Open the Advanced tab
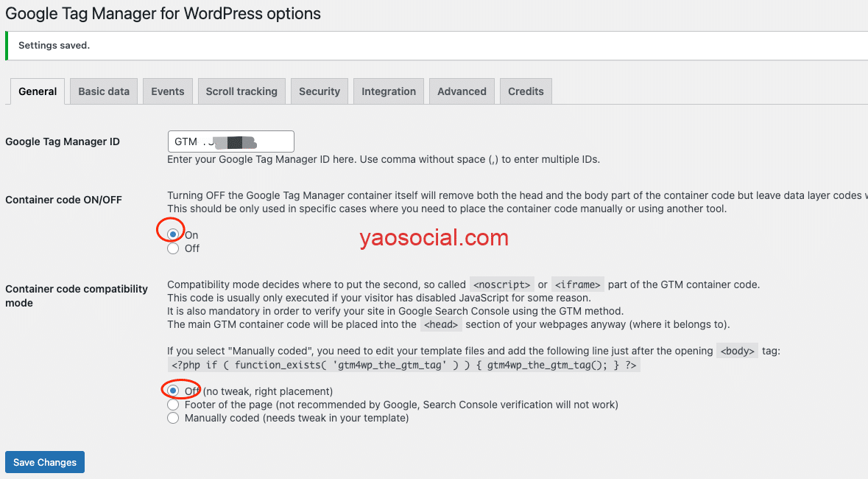Image resolution: width=868 pixels, height=479 pixels. point(462,91)
